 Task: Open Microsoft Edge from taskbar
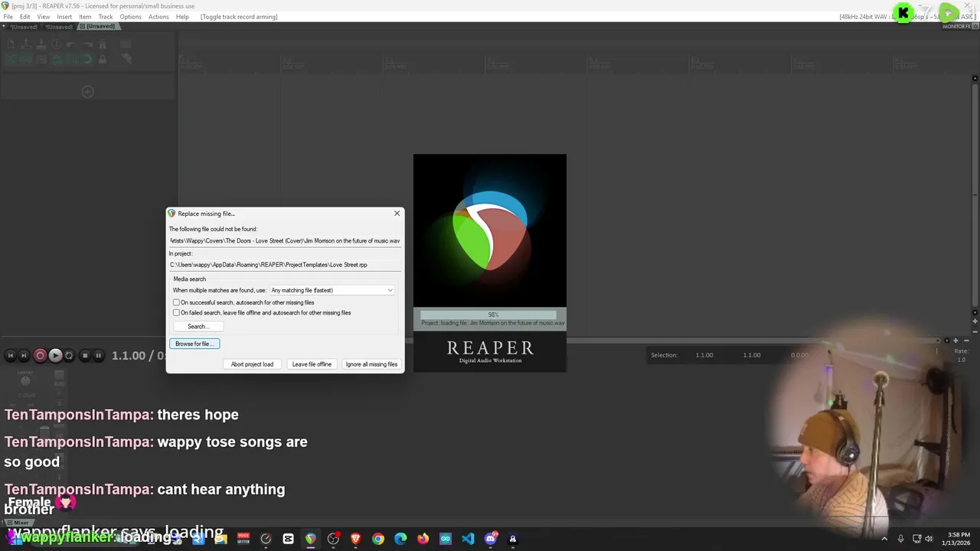(400, 539)
